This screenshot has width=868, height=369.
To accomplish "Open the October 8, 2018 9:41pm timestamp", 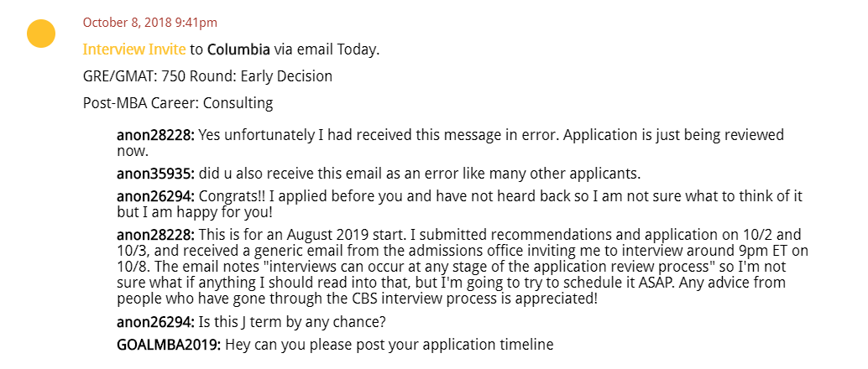I will point(150,23).
